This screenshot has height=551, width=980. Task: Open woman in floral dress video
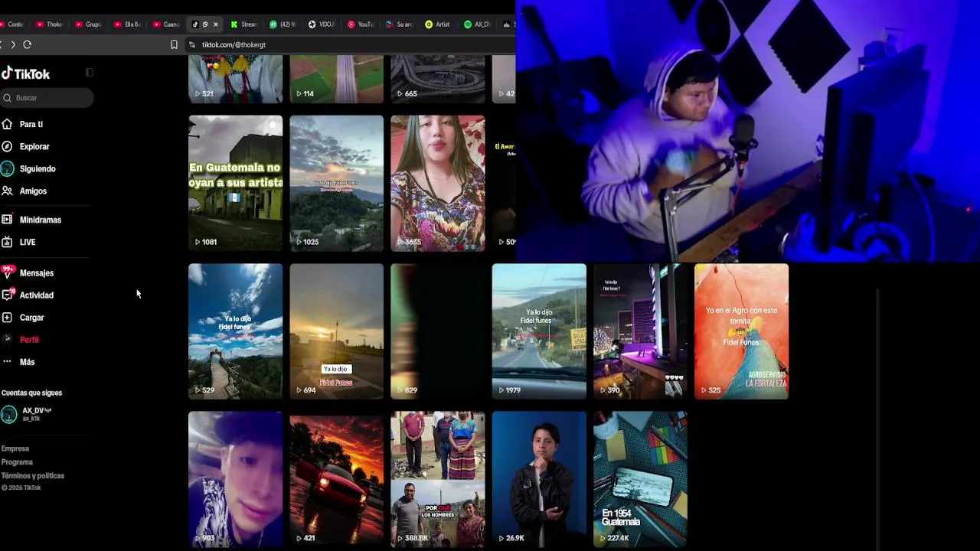(438, 183)
